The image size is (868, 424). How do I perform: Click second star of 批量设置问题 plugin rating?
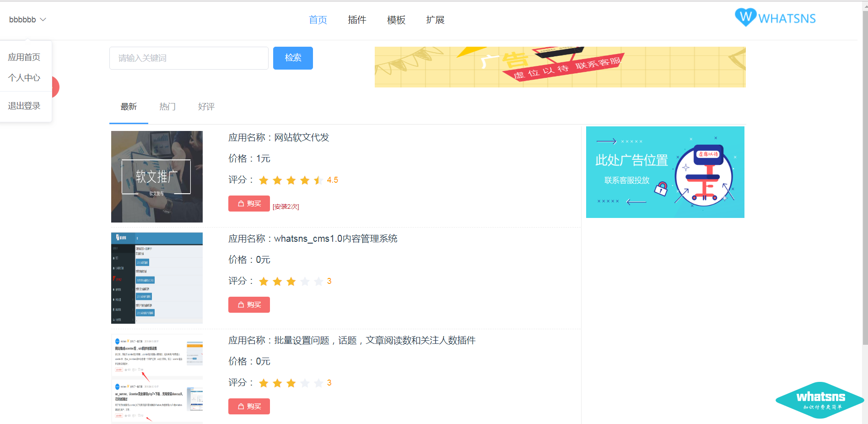(x=277, y=383)
